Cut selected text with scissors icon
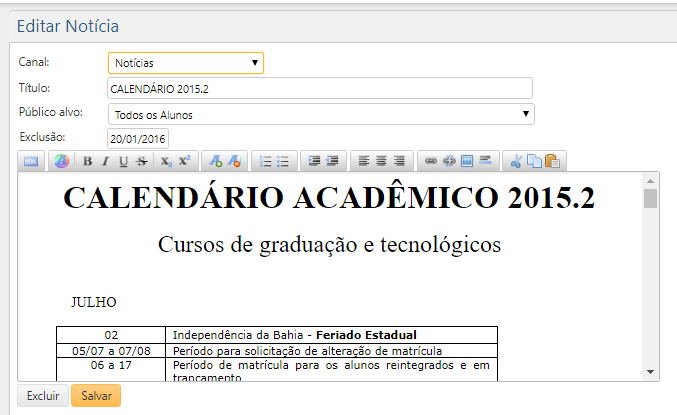This screenshot has width=677, height=415. click(x=516, y=162)
